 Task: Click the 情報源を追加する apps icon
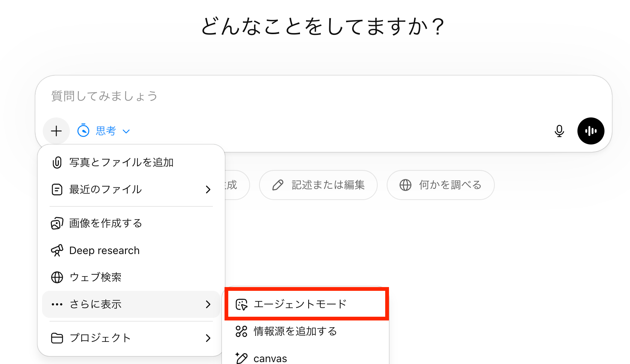[241, 331]
